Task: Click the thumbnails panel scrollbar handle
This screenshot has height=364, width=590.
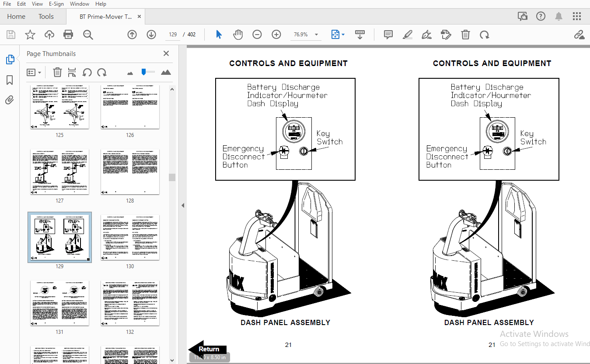Action: click(172, 177)
